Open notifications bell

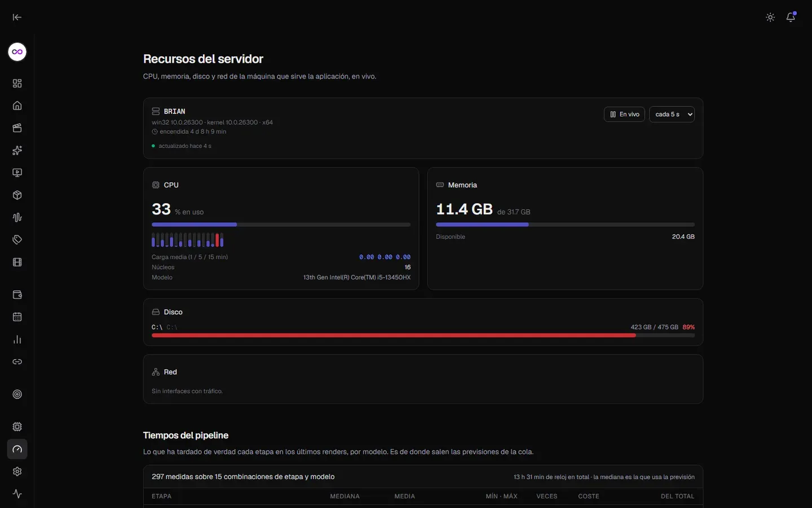791,17
